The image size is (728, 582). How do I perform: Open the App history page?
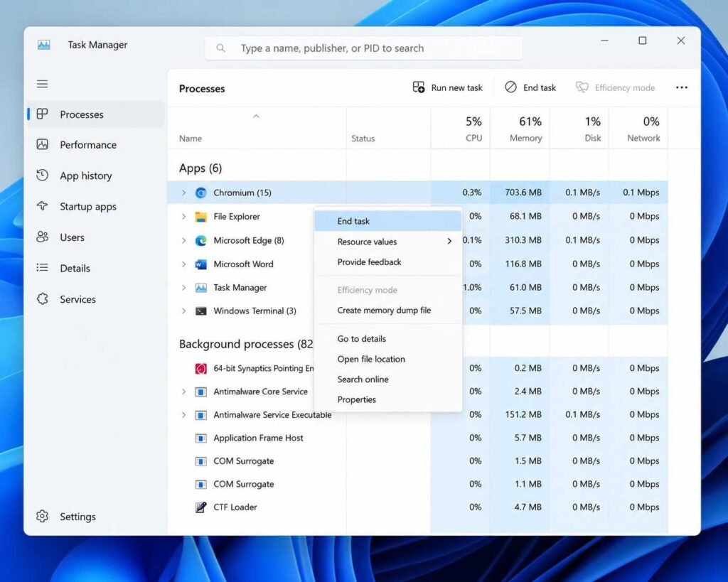coord(96,176)
